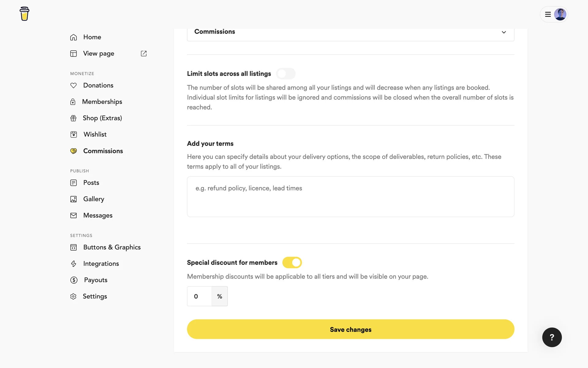Focus the terms text area
Image resolution: width=588 pixels, height=368 pixels.
(350, 197)
